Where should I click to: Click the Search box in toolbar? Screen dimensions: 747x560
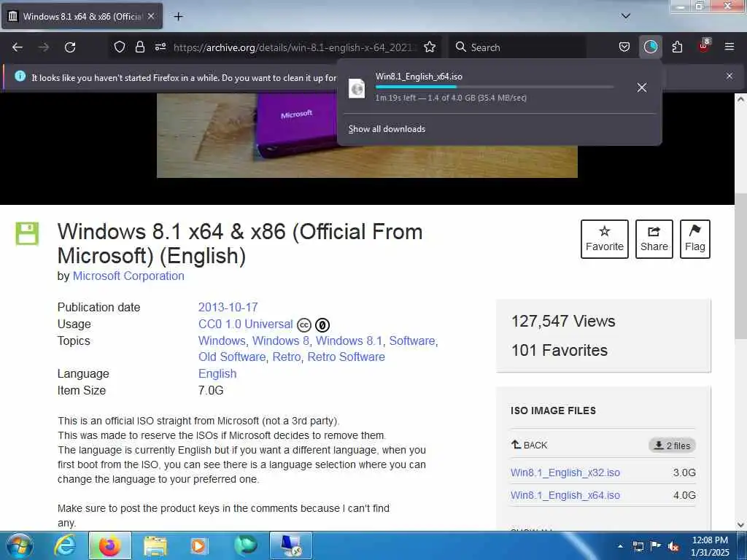(517, 47)
